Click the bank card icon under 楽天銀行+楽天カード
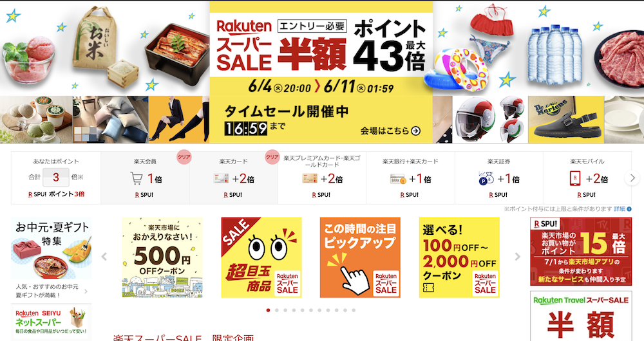 point(398,179)
